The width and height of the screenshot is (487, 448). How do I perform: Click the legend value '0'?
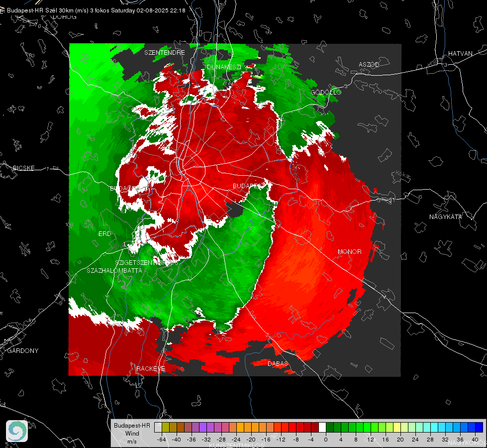(326, 440)
